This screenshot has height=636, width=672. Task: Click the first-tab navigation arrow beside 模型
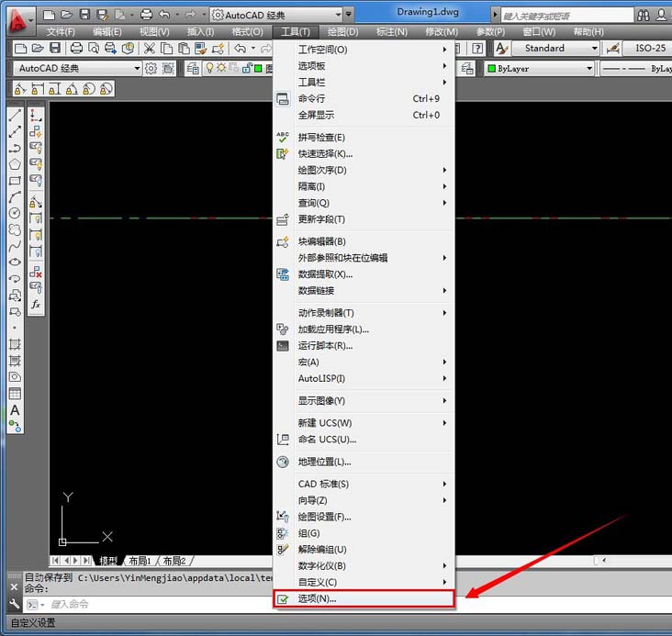click(55, 561)
